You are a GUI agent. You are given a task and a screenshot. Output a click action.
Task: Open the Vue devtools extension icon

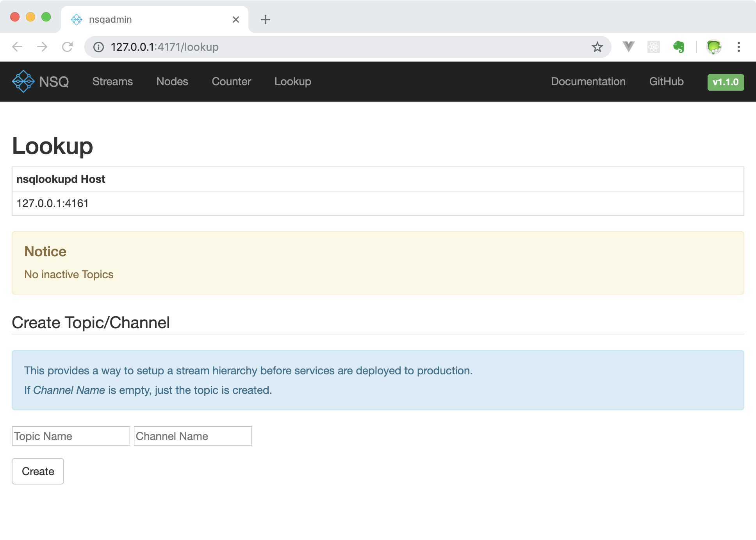(x=628, y=47)
